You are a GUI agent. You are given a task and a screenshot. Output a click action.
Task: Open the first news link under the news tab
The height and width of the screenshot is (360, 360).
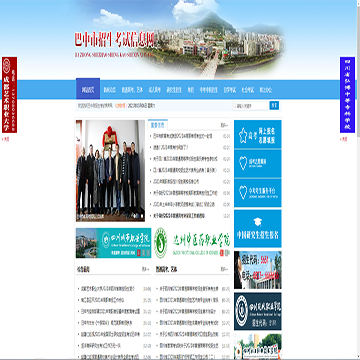(x=183, y=136)
